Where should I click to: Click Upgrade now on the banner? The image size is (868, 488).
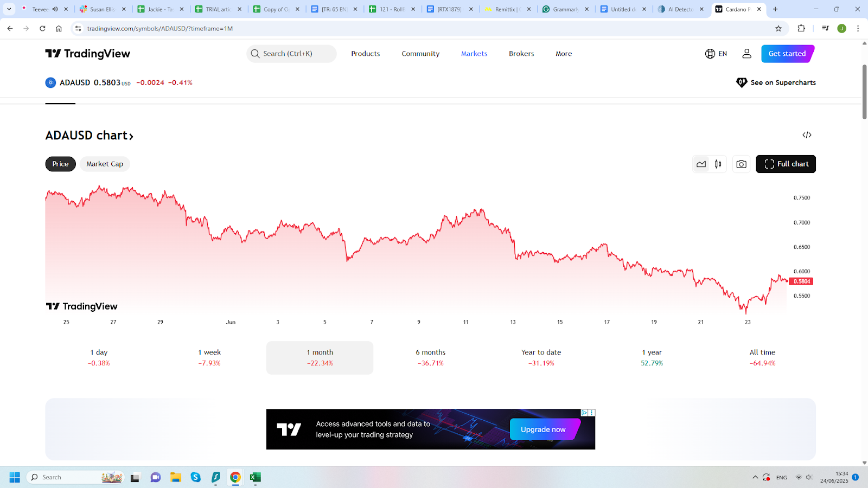544,429
